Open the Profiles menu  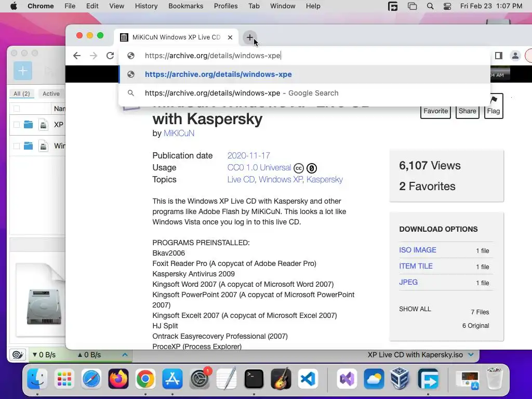[225, 6]
